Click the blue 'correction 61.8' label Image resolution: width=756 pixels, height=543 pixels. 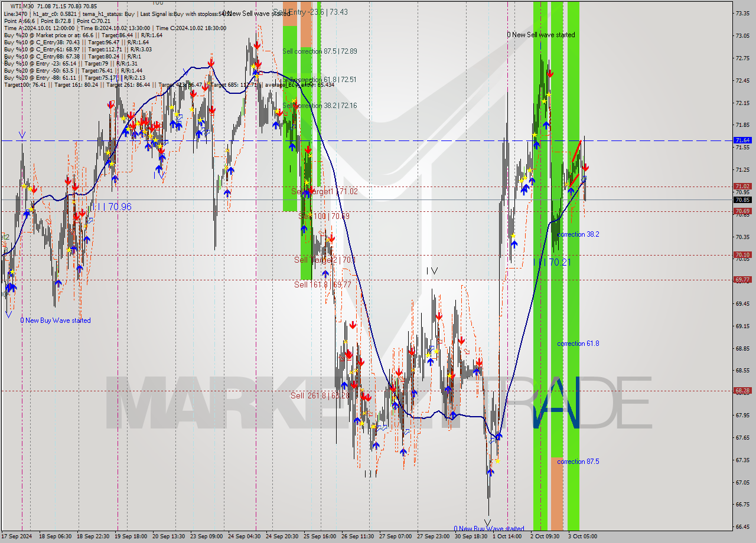tap(578, 344)
